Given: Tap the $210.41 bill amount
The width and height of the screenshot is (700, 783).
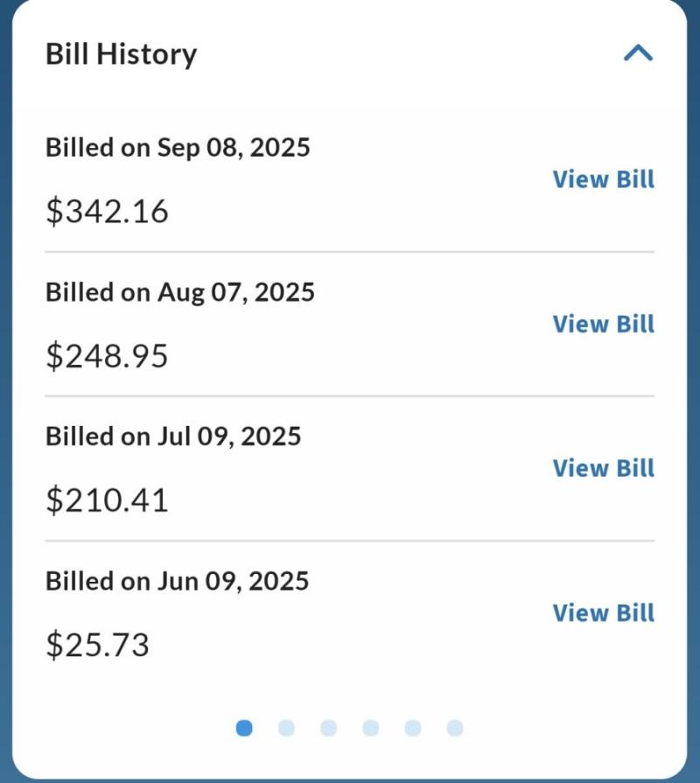Looking at the screenshot, I should click(107, 500).
